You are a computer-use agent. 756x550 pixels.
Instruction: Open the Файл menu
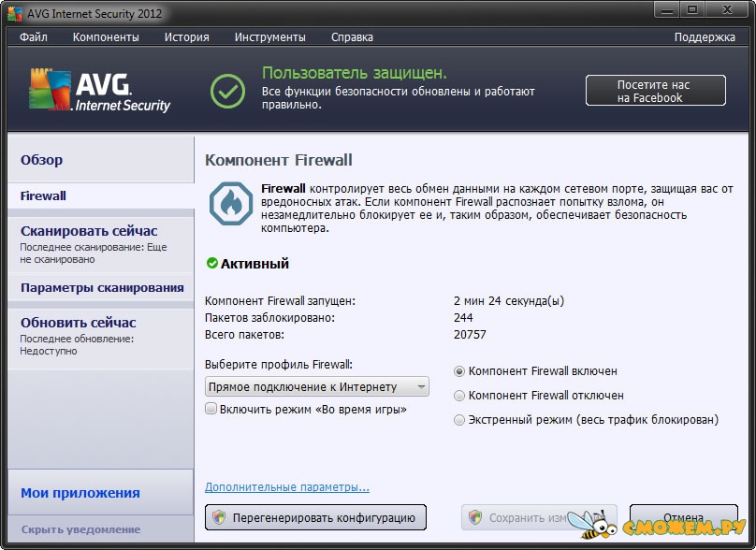coord(34,37)
